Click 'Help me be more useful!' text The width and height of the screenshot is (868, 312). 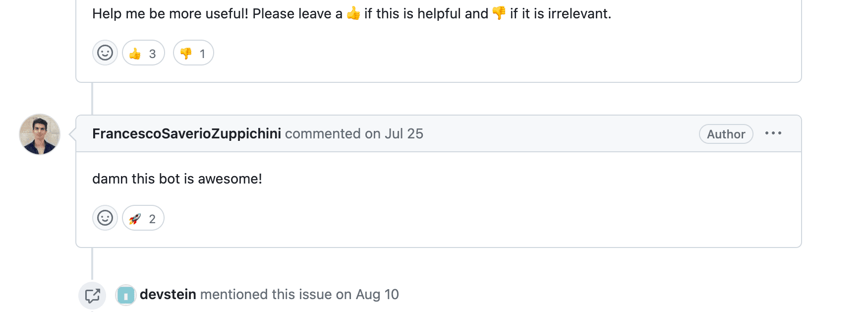coord(170,14)
